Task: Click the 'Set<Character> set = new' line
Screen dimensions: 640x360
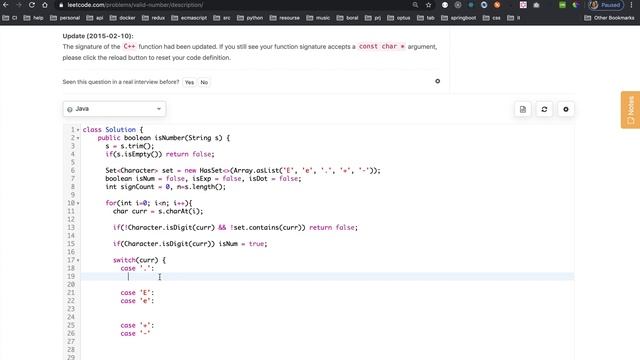Action: point(243,170)
